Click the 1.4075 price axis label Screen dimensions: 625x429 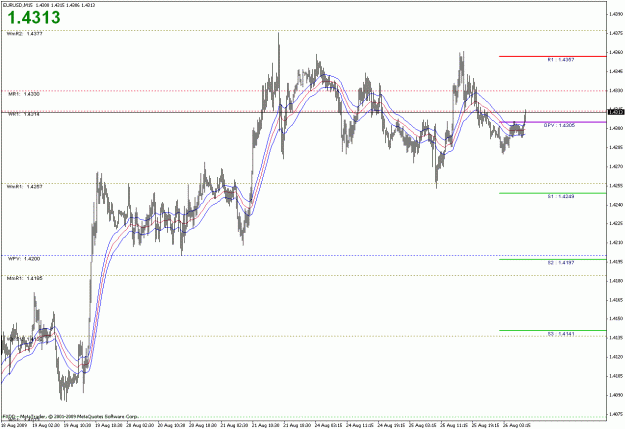click(x=616, y=414)
